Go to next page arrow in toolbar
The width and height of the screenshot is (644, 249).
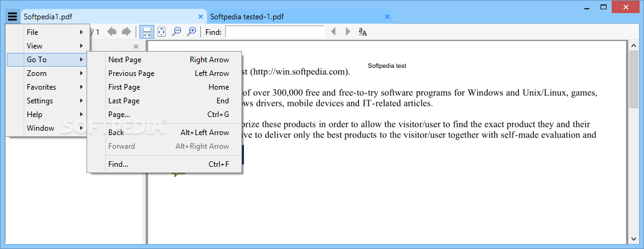(126, 32)
